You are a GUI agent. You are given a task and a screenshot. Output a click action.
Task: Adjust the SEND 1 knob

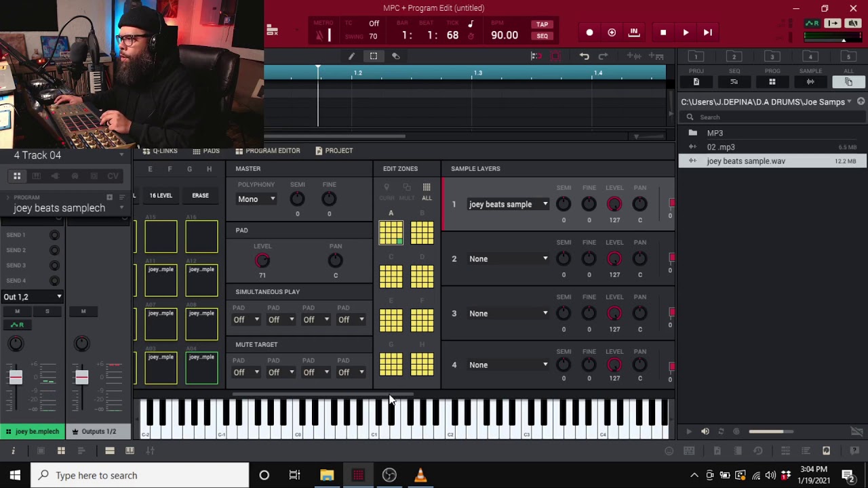(54, 235)
